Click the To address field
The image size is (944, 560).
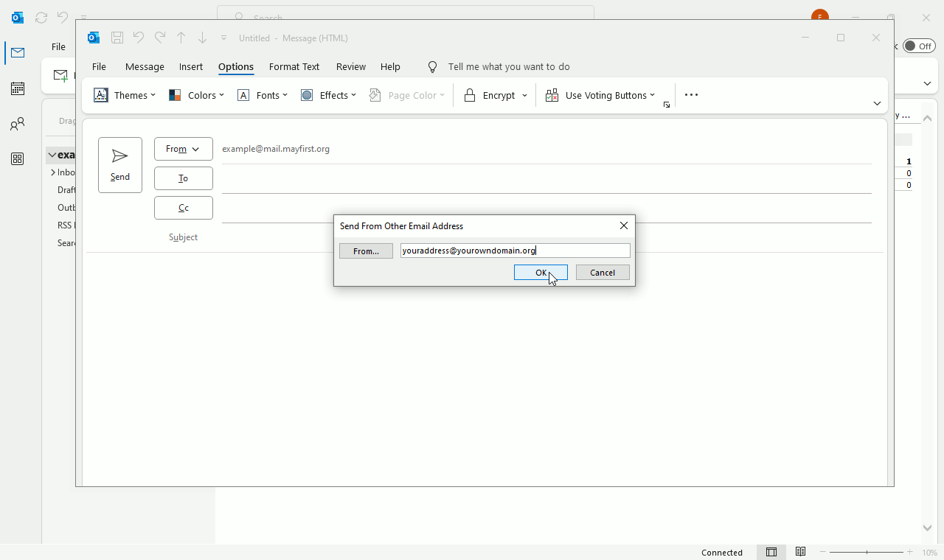(x=546, y=178)
